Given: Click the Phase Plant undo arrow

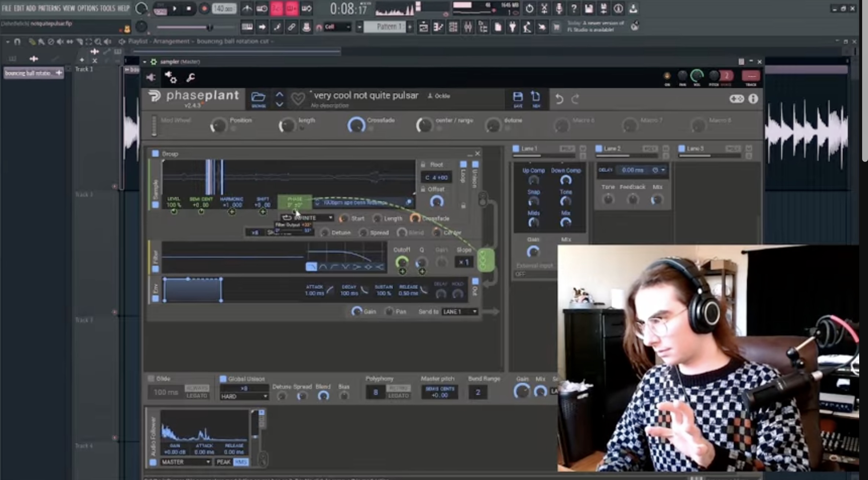Looking at the screenshot, I should pyautogui.click(x=559, y=99).
